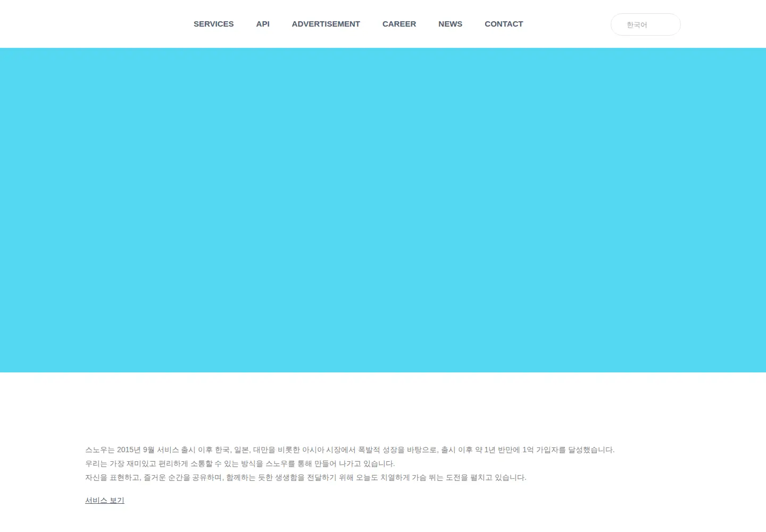This screenshot has width=766, height=532.
Task: Click the line starting 우리는 가장 재미있고
Action: [240, 463]
